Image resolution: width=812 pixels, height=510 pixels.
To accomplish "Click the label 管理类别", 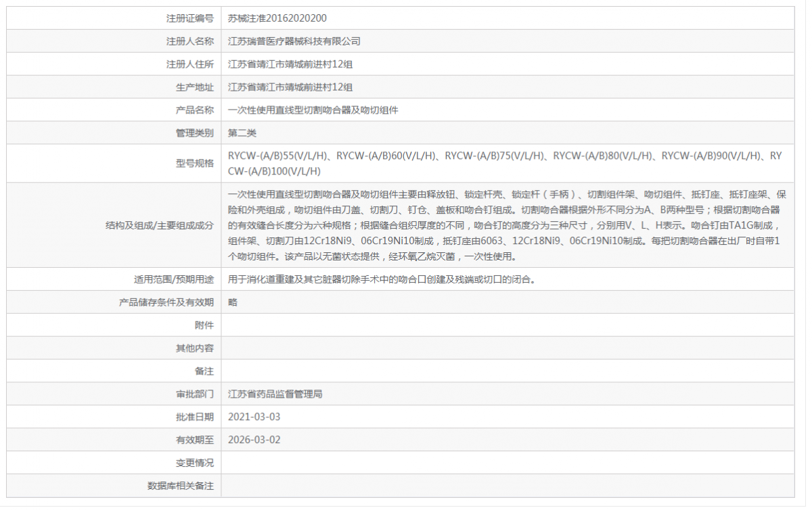I will (x=195, y=133).
